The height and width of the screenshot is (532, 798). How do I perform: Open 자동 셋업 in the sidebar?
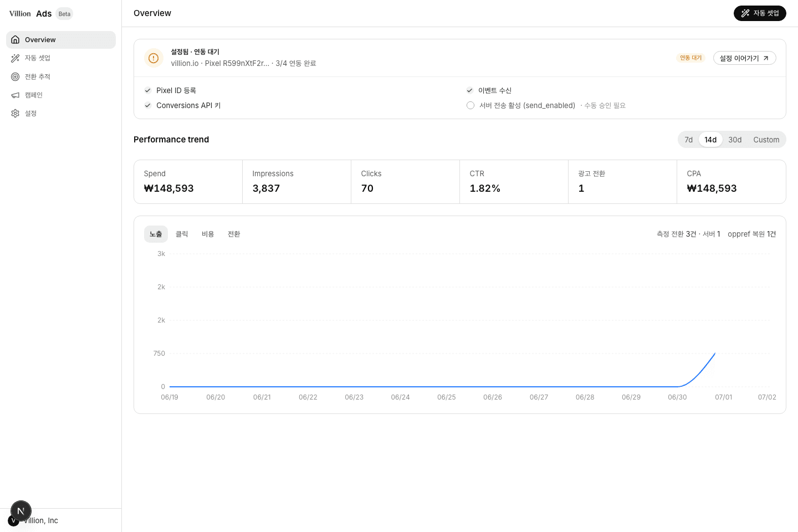pyautogui.click(x=61, y=58)
